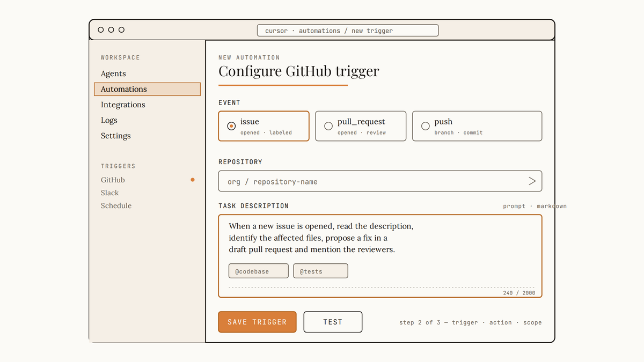Click the address bar 'cursor · automations / new trigger'
The width and height of the screenshot is (644, 362).
pos(348,31)
